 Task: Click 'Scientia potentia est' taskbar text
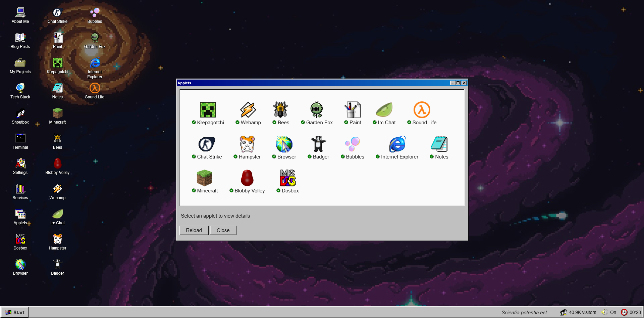(x=524, y=313)
